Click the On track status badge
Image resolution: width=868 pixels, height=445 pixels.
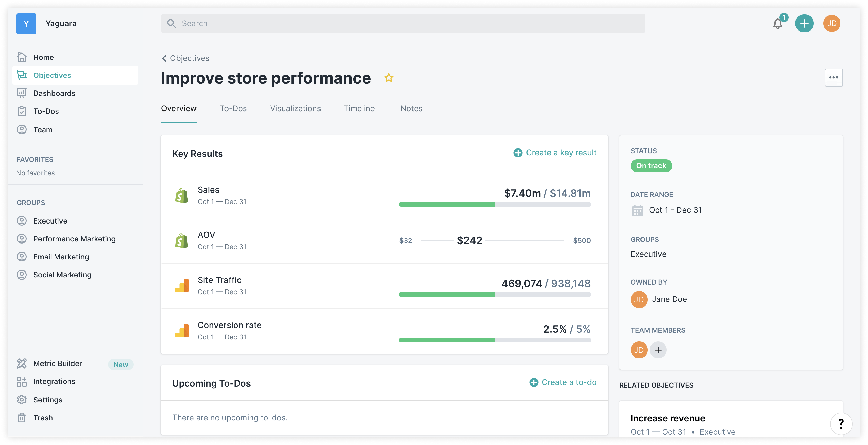click(651, 166)
